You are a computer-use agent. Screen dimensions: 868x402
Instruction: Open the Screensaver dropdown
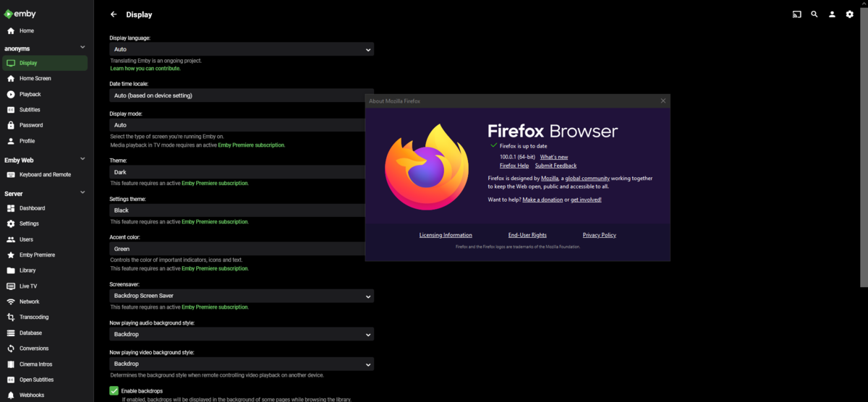pos(242,296)
